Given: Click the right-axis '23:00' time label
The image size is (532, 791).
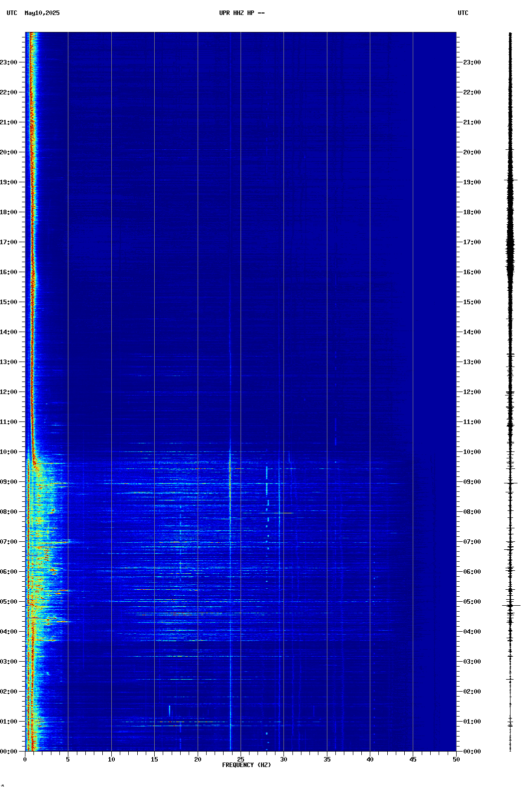Looking at the screenshot, I should pos(472,62).
